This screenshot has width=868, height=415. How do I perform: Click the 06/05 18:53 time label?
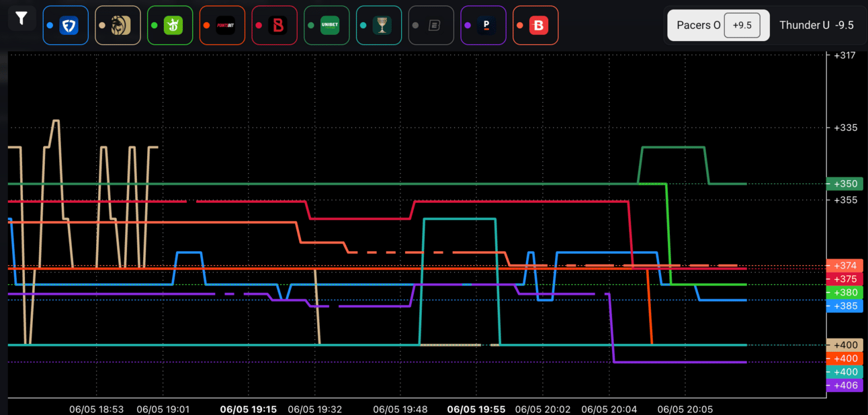97,409
